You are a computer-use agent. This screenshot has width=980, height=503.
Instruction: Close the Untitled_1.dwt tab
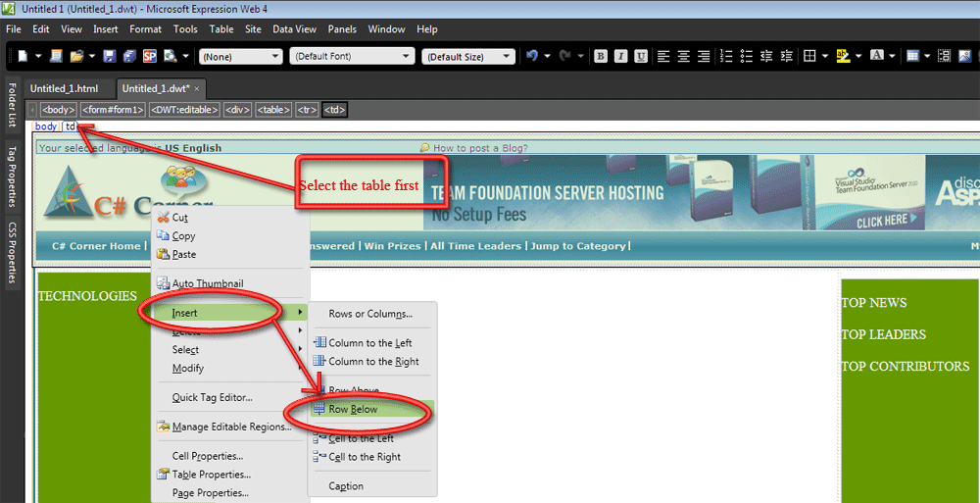(197, 89)
